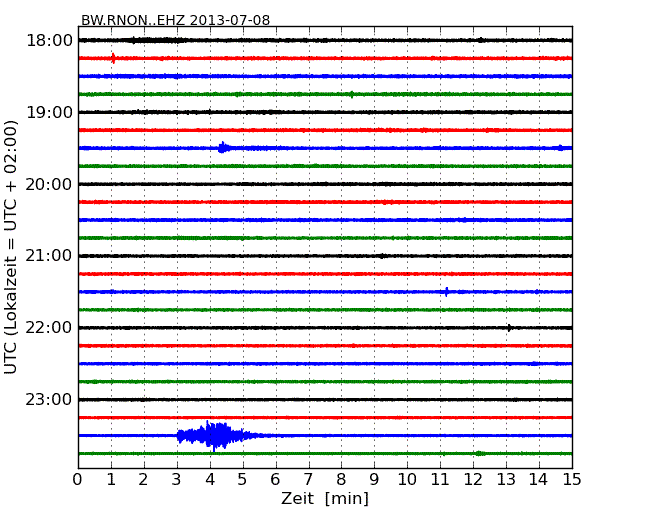Click x-axis tick label 2
650x520 pixels.
pyautogui.click(x=143, y=479)
